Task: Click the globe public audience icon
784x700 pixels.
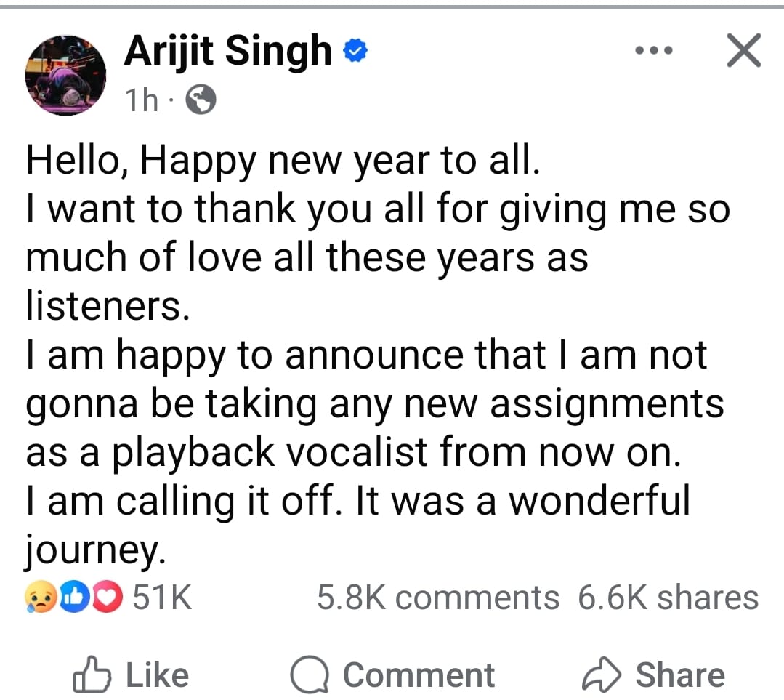Action: point(201,101)
